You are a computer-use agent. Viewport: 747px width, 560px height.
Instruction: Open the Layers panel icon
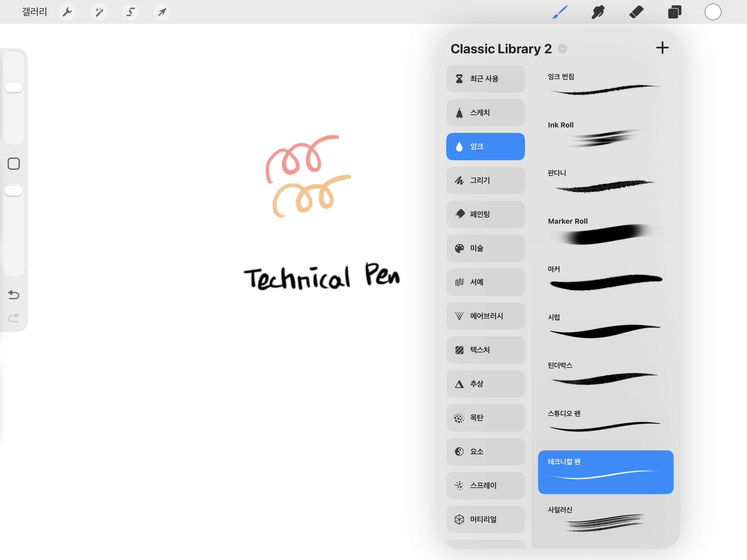coord(674,12)
